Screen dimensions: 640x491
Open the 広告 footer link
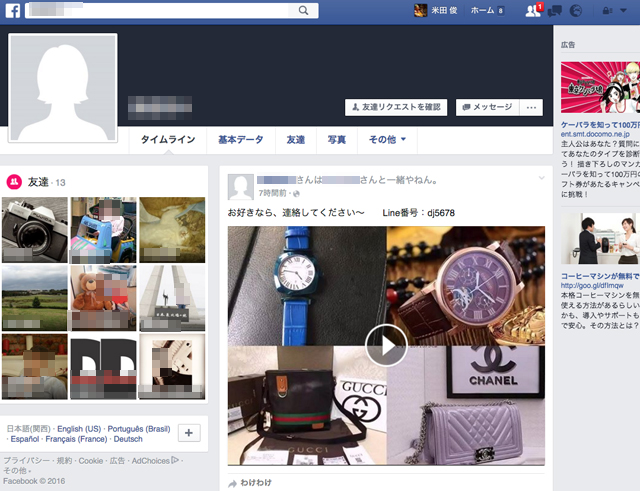[x=117, y=461]
